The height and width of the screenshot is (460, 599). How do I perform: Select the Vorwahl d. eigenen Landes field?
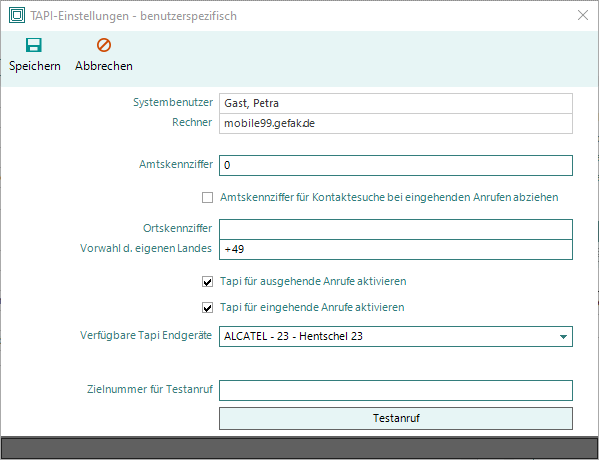[x=396, y=249]
